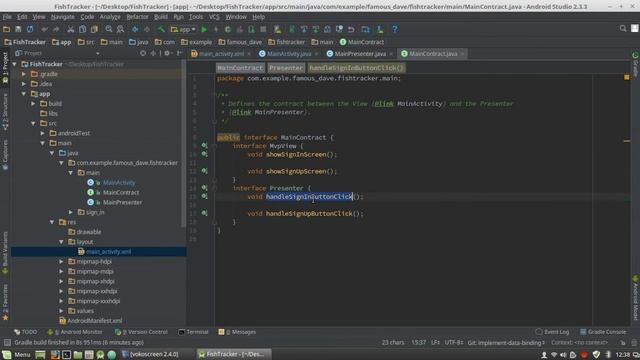Open the Git branch selector in status bar
This screenshot has width=640, height=360.
(506, 342)
